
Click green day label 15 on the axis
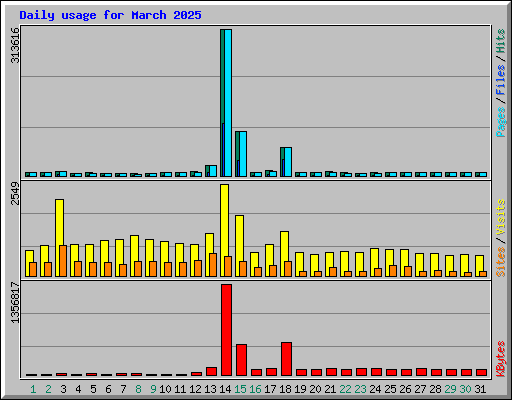[x=240, y=389]
